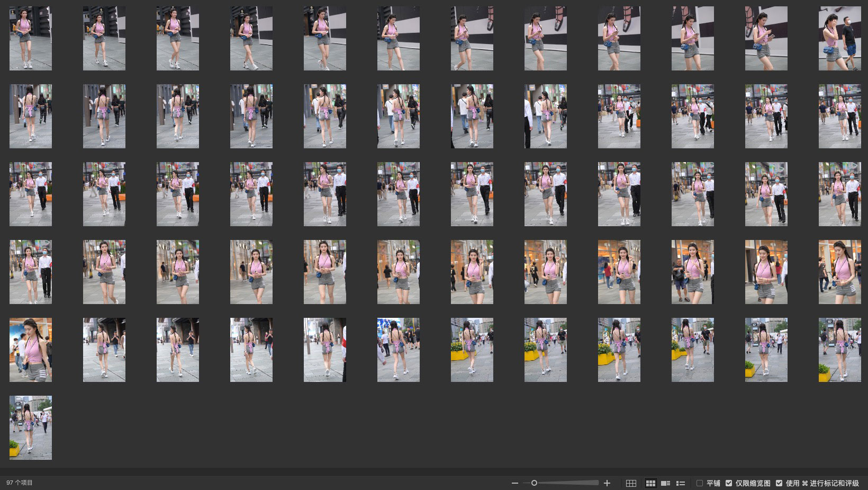Screen dimensions: 868x490
Task: Switch to thumbnails-only grid view icon
Action: [x=650, y=483]
